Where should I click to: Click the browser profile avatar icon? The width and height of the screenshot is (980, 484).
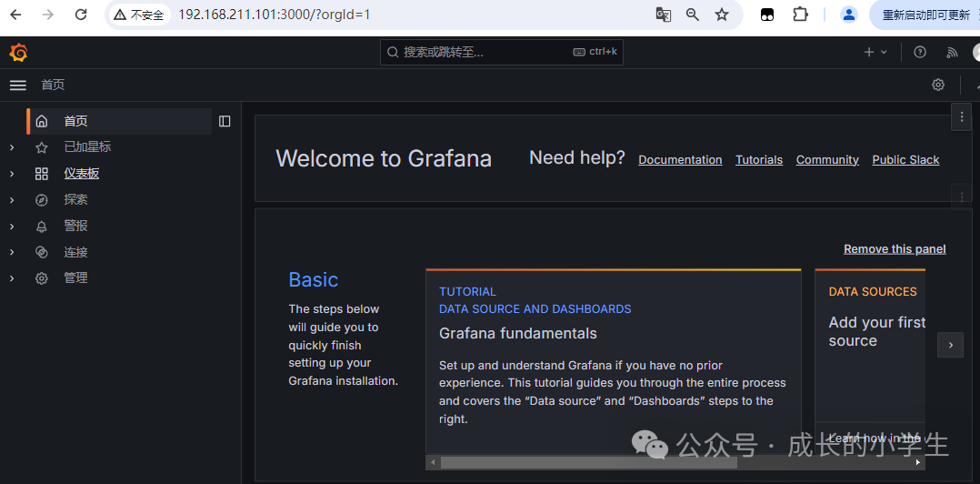coord(849,15)
